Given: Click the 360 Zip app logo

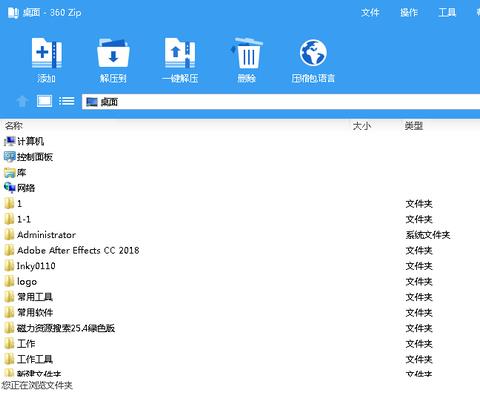Looking at the screenshot, I should click(x=13, y=13).
